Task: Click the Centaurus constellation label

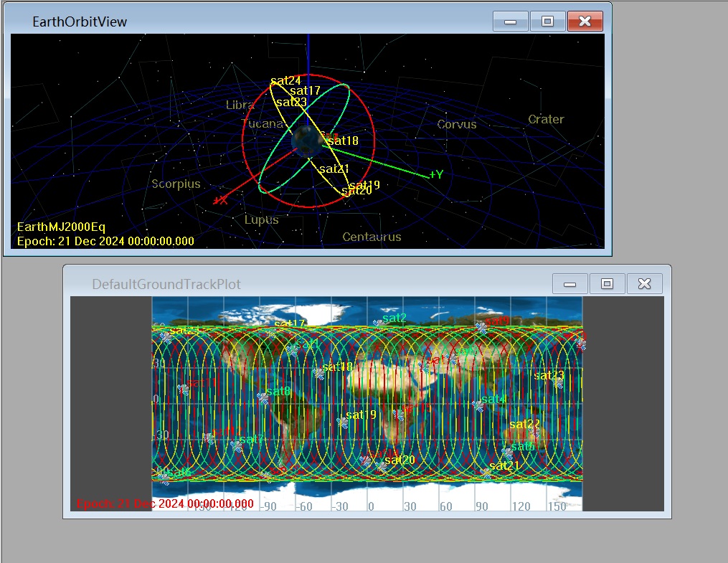Action: (372, 237)
